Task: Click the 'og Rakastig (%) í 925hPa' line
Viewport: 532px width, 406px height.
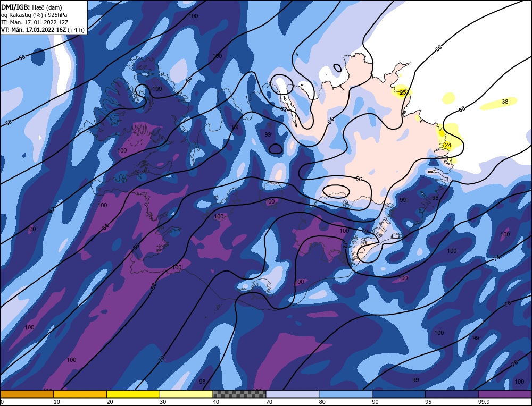Action: tap(34, 14)
